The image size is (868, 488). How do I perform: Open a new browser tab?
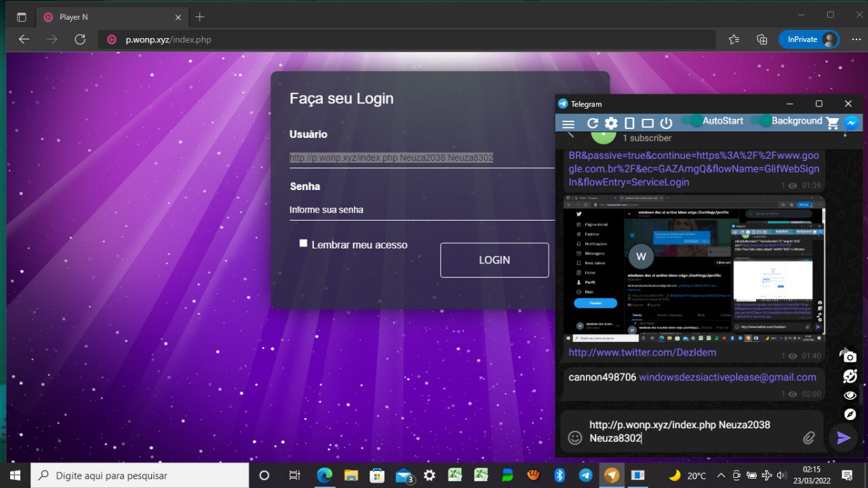tap(199, 17)
